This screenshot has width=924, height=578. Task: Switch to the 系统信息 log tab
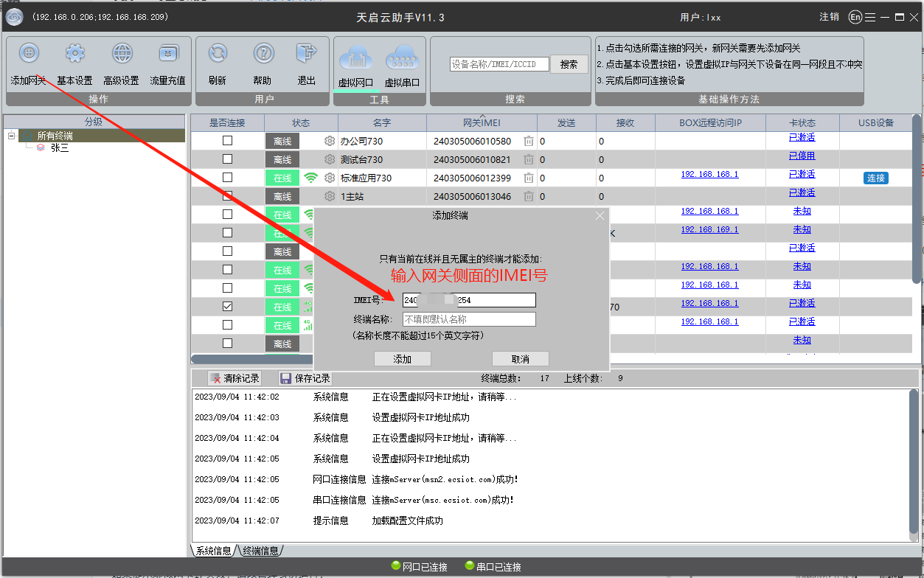pyautogui.click(x=213, y=551)
